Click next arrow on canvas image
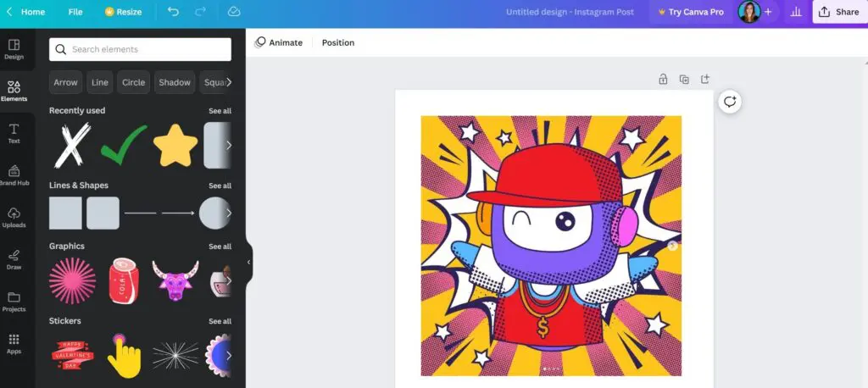 (x=672, y=247)
